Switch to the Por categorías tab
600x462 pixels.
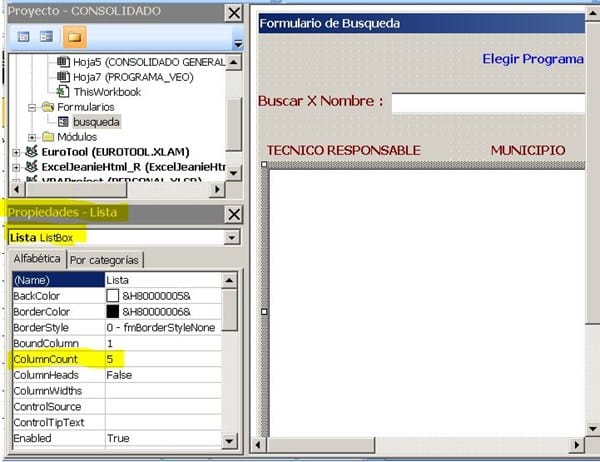click(x=104, y=260)
